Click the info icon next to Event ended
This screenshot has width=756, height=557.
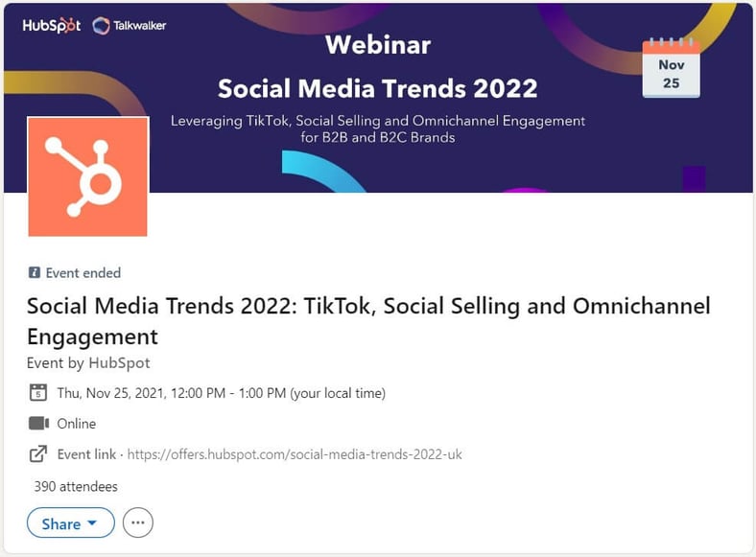[x=35, y=272]
